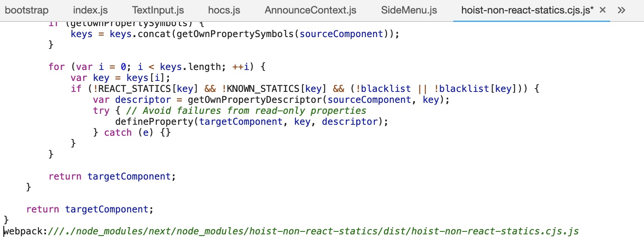Click 'defineProperty' in the try block
Image resolution: width=644 pixels, height=247 pixels.
click(154, 122)
